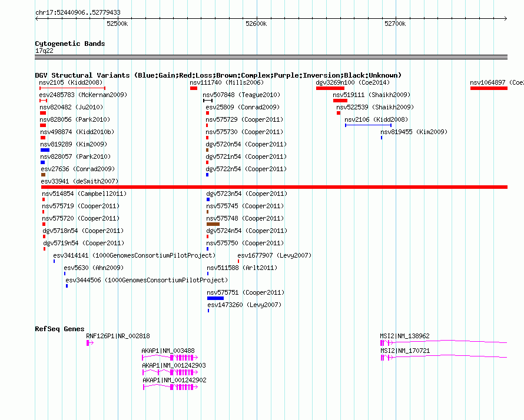Viewport: 524px width, 420px height.
Task: Click the nsv514854 (Campbell2011) label
Action: 84,194
